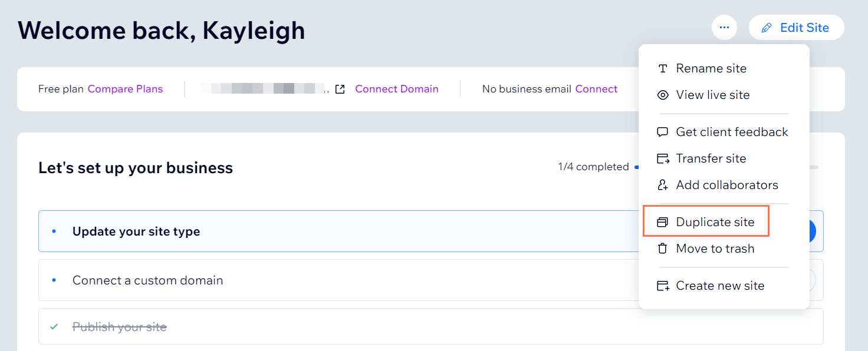
Task: Choose Move to trash from the menu
Action: [715, 249]
